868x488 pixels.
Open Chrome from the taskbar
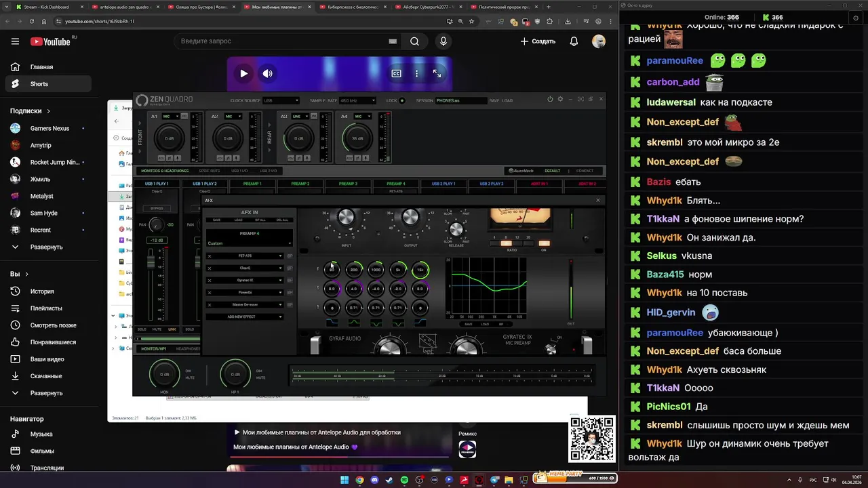click(x=359, y=480)
